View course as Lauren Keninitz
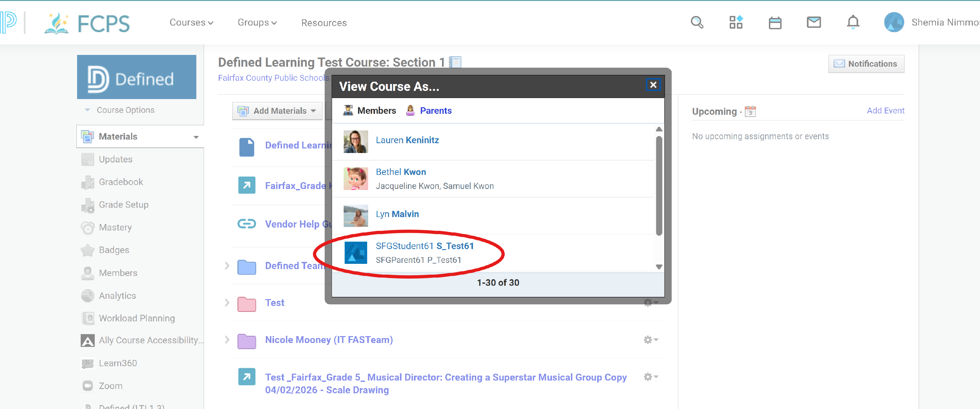The image size is (980, 409). pyautogui.click(x=407, y=140)
